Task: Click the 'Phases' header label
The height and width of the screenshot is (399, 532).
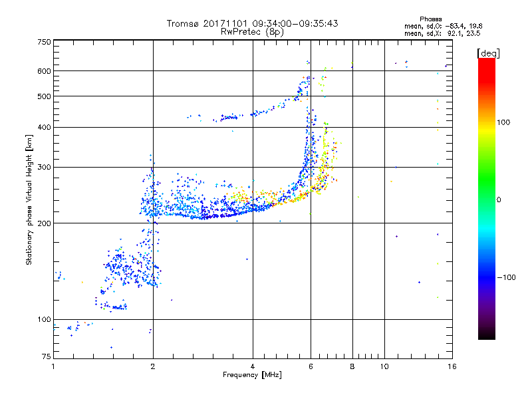Action: (x=430, y=19)
